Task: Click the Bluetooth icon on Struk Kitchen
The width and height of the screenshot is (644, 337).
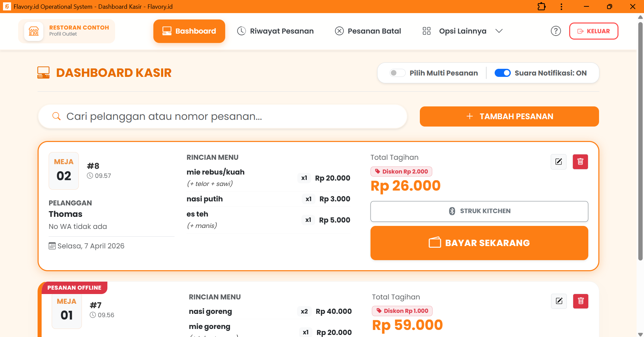Action: [x=452, y=211]
